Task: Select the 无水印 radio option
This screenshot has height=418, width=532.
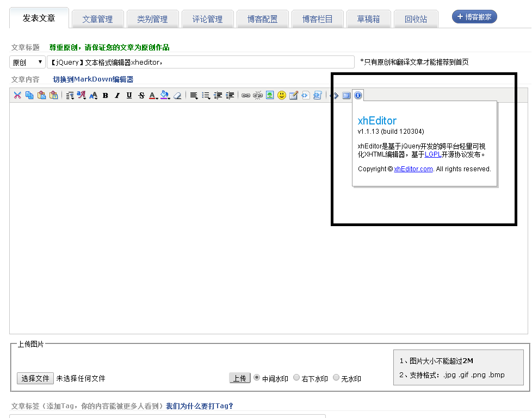Action: [336, 377]
